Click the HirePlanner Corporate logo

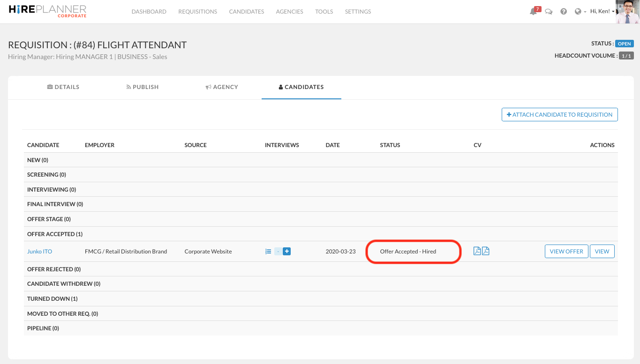coord(47,11)
